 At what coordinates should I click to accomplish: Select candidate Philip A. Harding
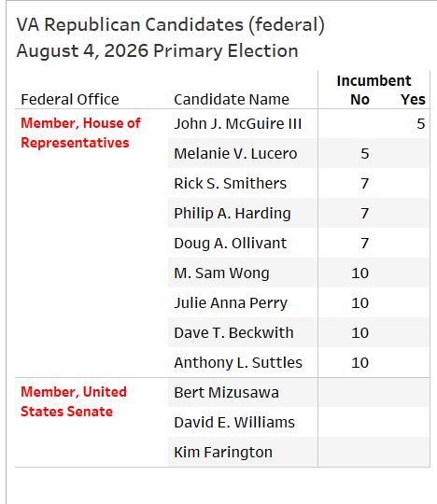[233, 214]
